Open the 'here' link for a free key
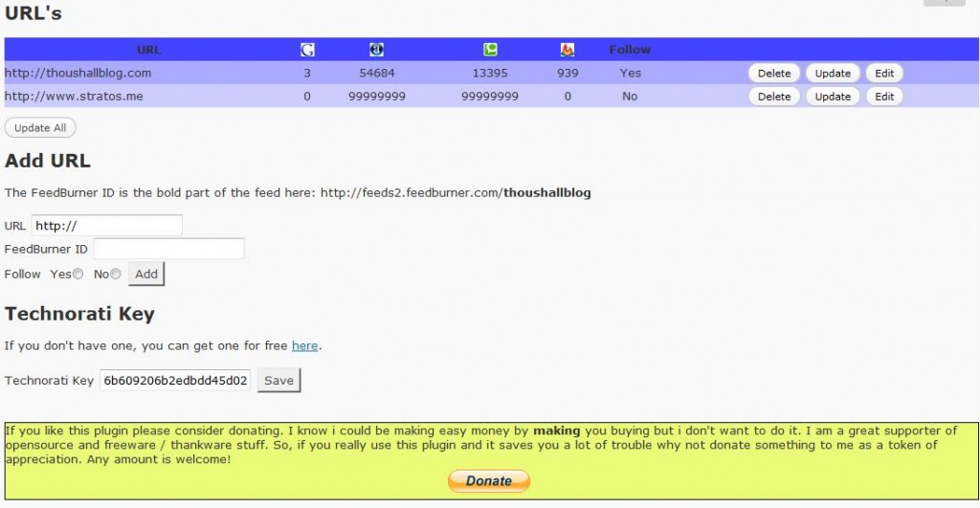Image resolution: width=980 pixels, height=508 pixels. 305,345
